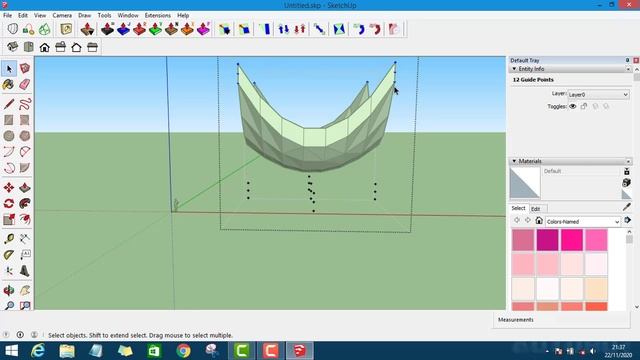This screenshot has width=640, height=360.
Task: Select the Arc tool
Action: pyautogui.click(x=9, y=152)
